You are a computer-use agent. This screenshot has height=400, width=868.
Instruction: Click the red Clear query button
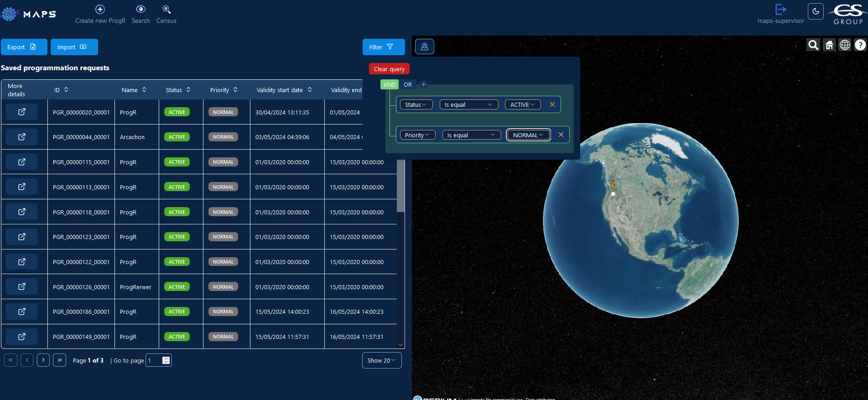(389, 69)
